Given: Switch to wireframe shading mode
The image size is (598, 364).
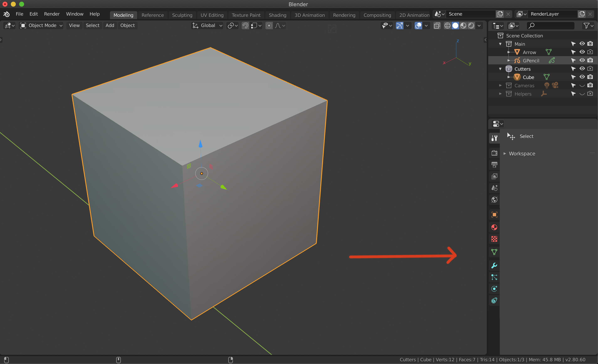Looking at the screenshot, I should pyautogui.click(x=447, y=26).
